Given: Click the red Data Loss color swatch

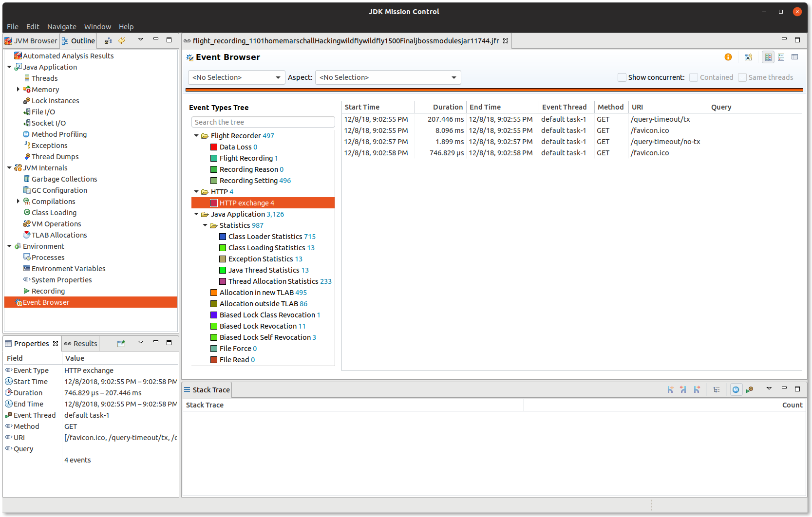Looking at the screenshot, I should [213, 147].
